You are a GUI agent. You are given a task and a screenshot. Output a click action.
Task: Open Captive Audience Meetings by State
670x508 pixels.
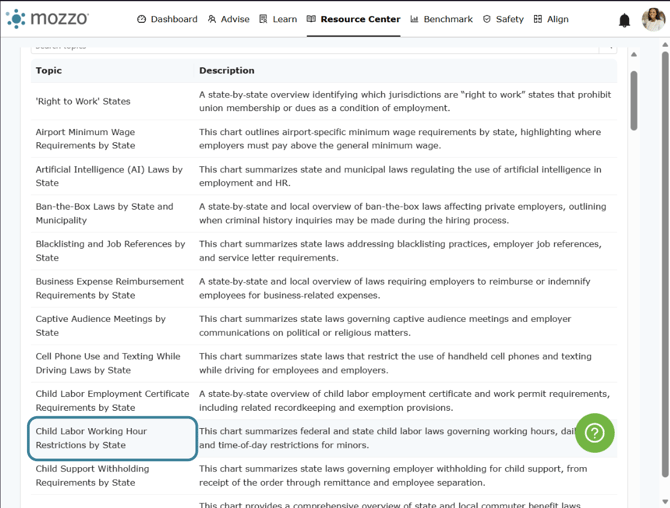(x=100, y=326)
